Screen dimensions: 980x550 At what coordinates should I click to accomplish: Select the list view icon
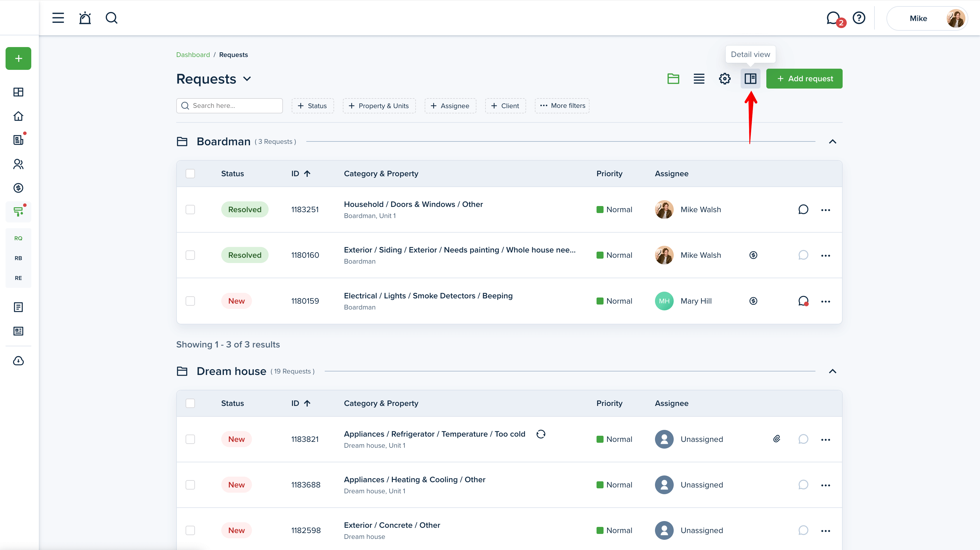point(699,79)
